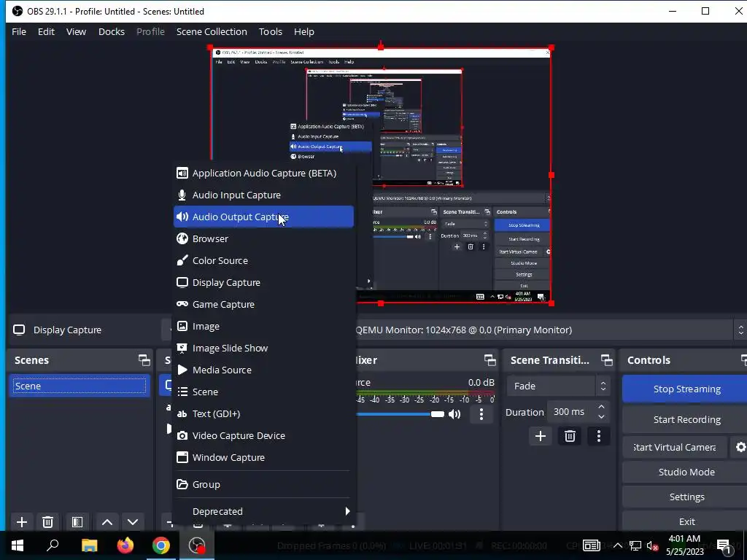Delete the selected scene

pyautogui.click(x=47, y=522)
